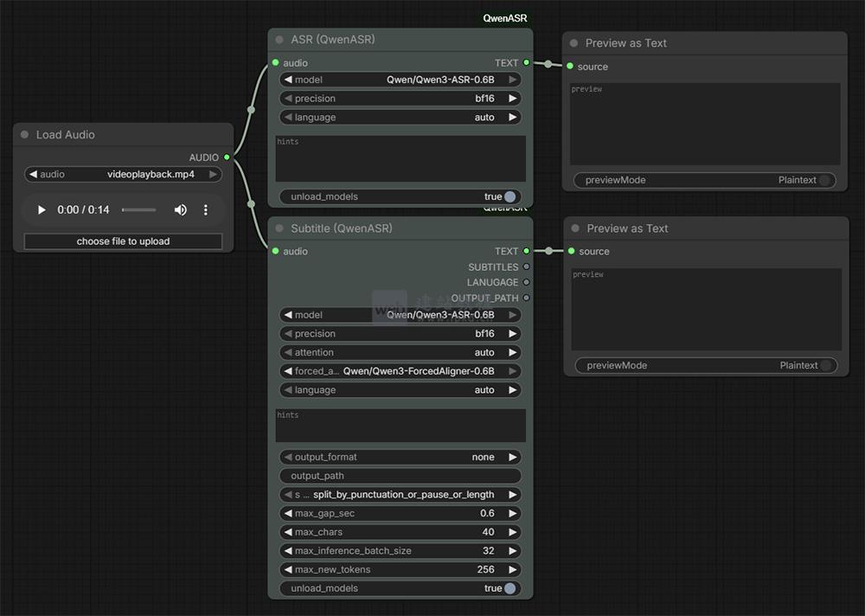This screenshot has width=865, height=616.
Task: Decrease max_gap_sec with the left arrow
Action: coord(287,513)
